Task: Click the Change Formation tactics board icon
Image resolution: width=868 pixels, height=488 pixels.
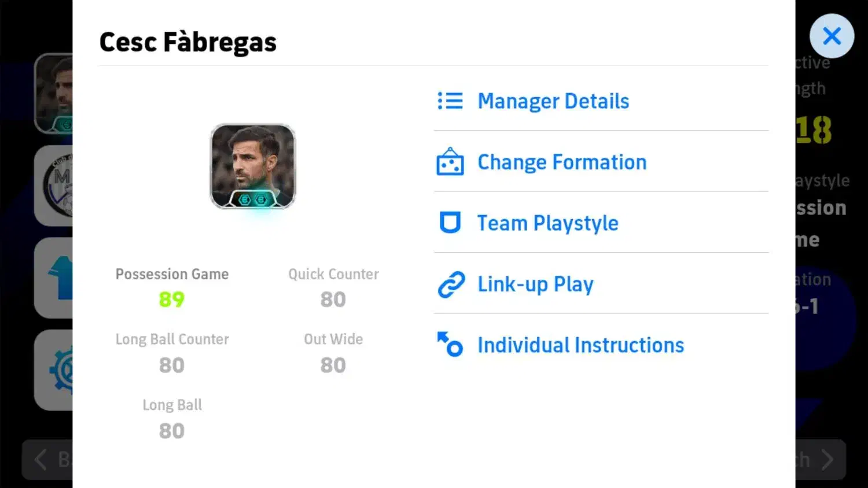Action: [450, 162]
